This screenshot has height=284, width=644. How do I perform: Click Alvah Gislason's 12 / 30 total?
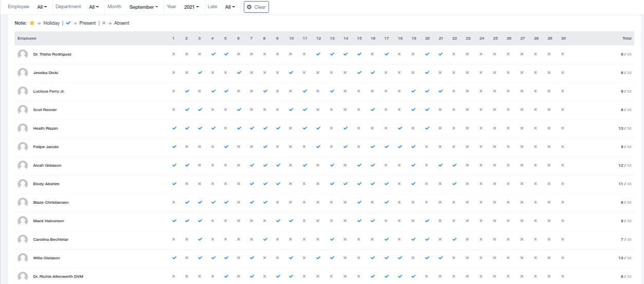(625, 166)
